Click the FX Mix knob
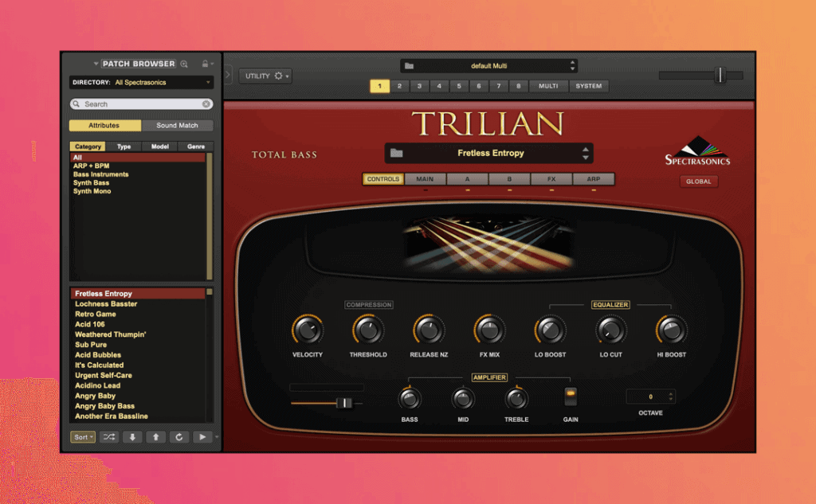This screenshot has width=816, height=504. pyautogui.click(x=490, y=330)
